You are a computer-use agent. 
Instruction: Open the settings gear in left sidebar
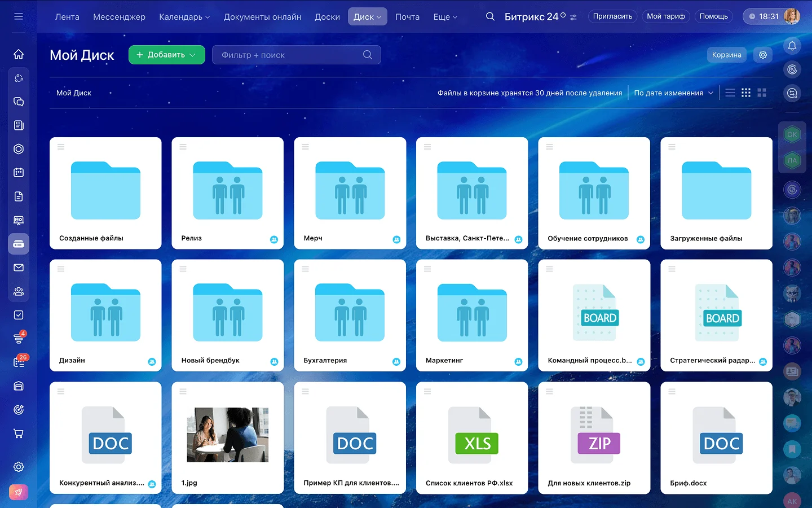pos(19,467)
